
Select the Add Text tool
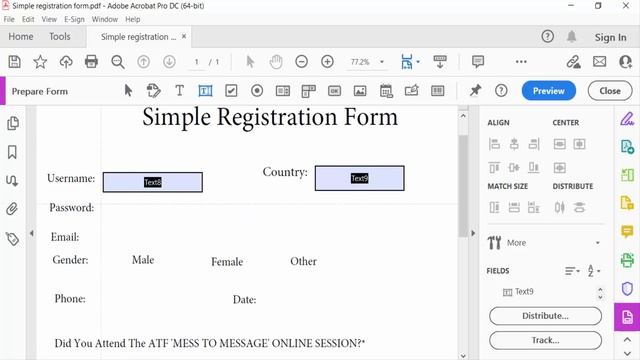[180, 91]
